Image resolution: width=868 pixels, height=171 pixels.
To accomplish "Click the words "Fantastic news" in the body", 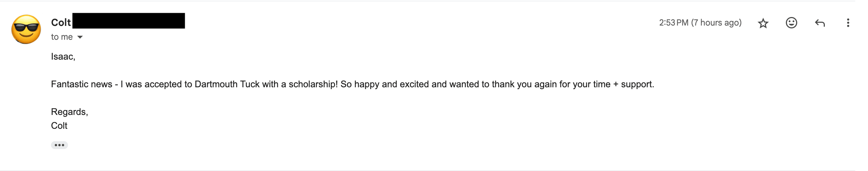I will tap(81, 84).
